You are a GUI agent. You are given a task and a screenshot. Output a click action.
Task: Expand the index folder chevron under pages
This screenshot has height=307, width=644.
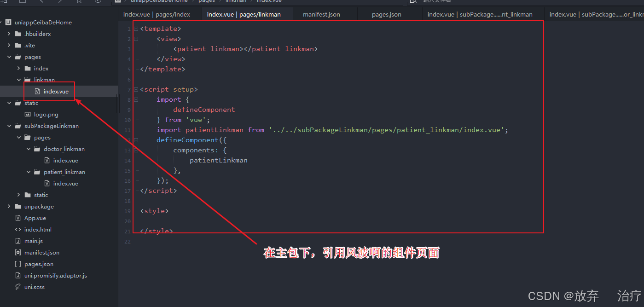click(18, 68)
